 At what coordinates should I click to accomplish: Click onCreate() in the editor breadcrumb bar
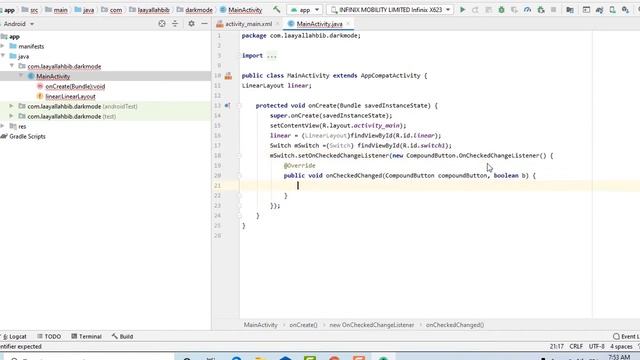(x=303, y=325)
